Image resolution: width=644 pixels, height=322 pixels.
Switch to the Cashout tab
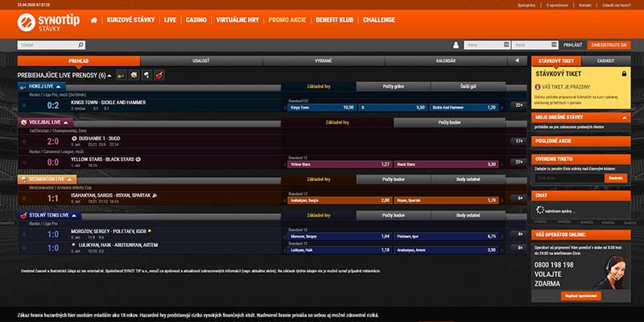coord(606,61)
